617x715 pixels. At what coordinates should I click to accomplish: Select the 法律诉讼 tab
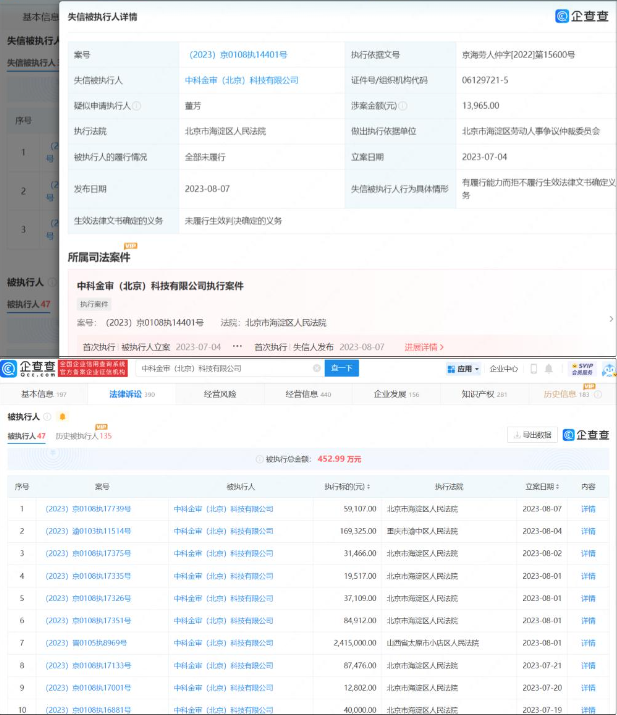(132, 394)
